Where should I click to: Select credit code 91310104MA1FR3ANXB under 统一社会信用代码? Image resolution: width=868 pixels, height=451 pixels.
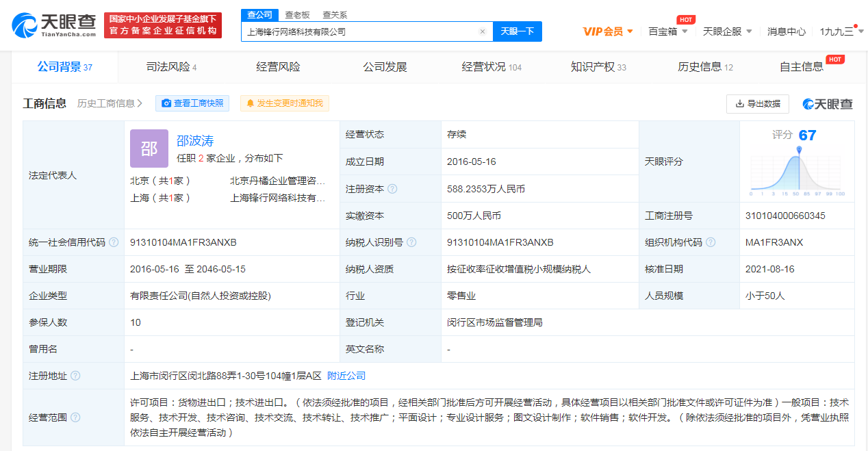click(x=183, y=242)
